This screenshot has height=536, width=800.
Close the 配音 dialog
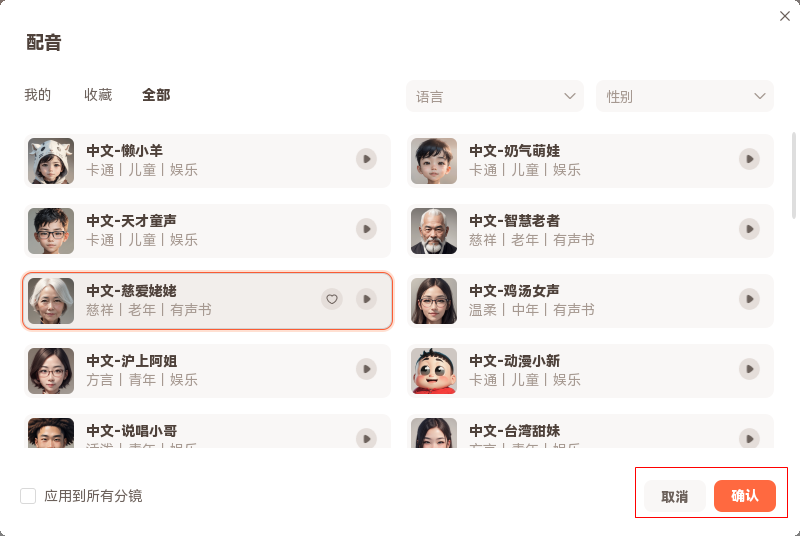(x=785, y=16)
